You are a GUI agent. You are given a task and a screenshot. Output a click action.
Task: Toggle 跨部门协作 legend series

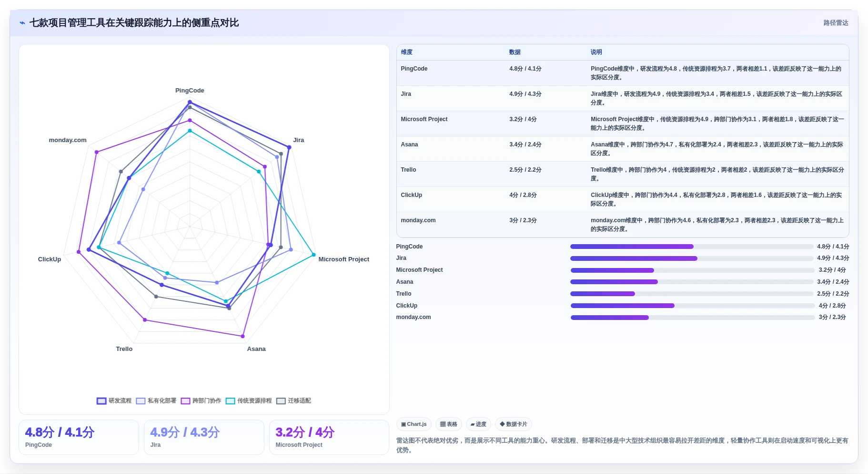point(201,401)
